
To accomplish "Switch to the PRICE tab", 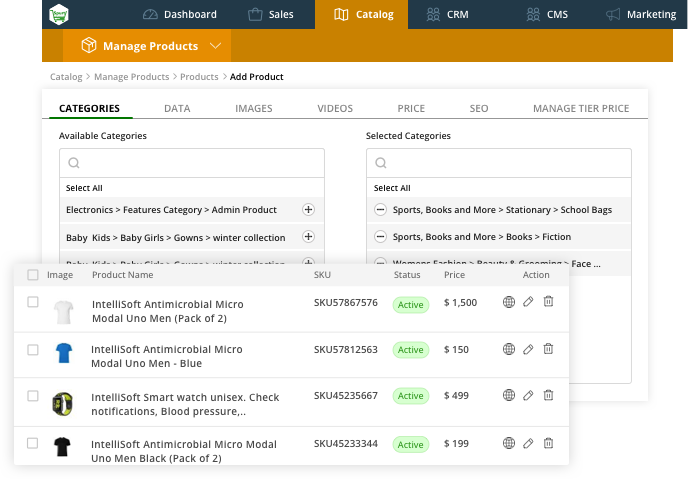I will [x=411, y=108].
